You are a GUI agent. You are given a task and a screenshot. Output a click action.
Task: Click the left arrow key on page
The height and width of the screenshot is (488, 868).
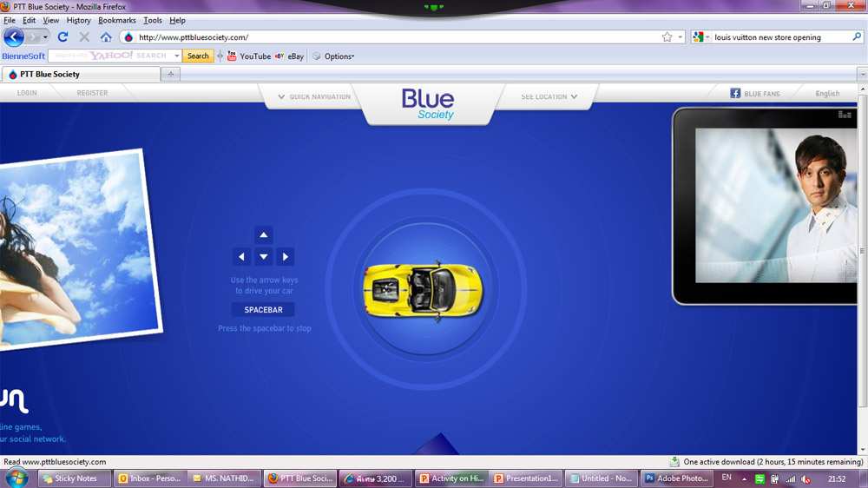tap(241, 256)
